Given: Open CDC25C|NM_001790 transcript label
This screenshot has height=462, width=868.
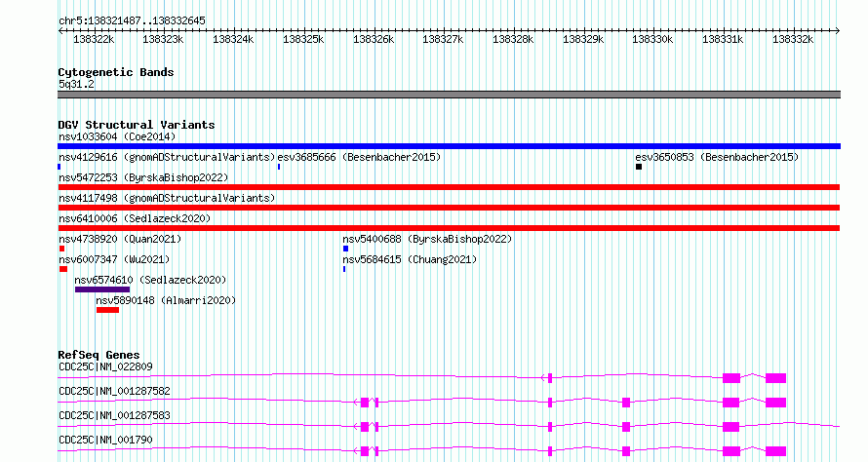Looking at the screenshot, I should point(105,440).
